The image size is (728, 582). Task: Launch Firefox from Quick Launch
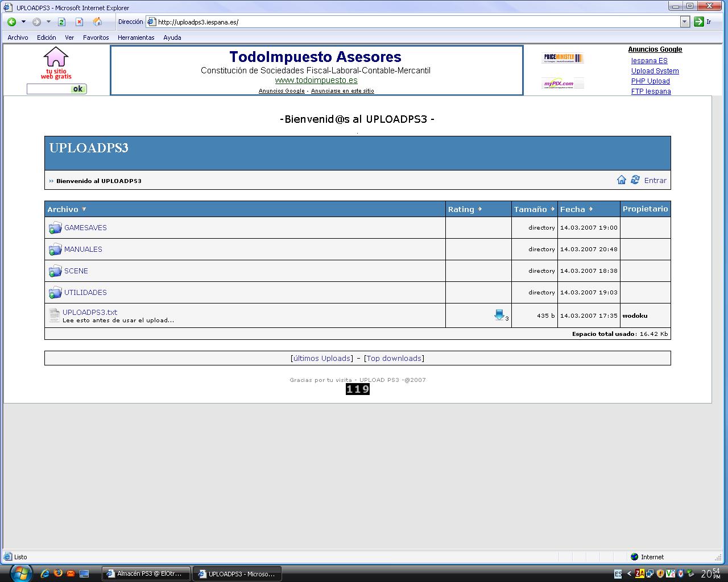tap(58, 574)
